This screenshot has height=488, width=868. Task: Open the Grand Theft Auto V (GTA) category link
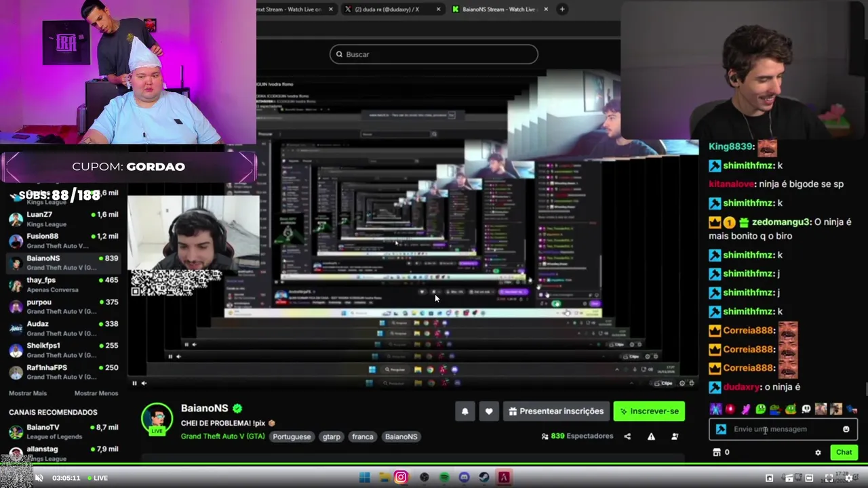tap(223, 436)
